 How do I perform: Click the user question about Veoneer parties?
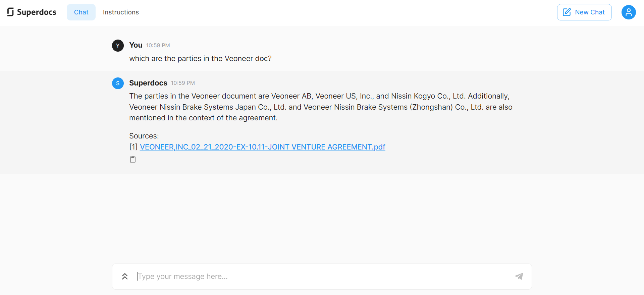pos(200,59)
